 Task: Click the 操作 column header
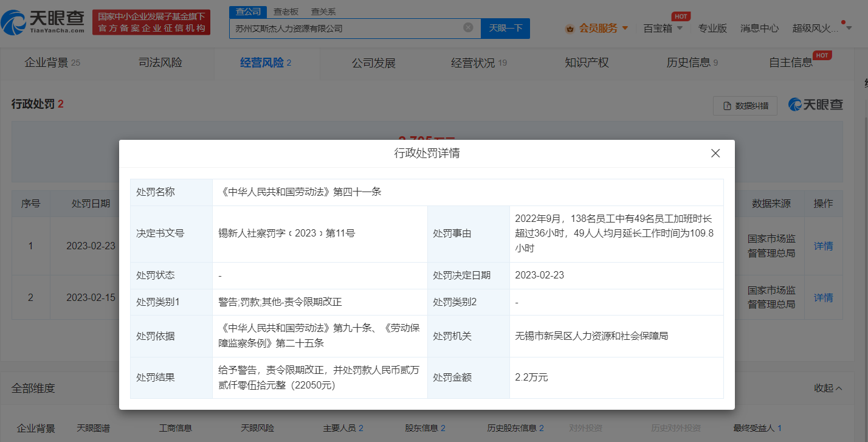click(x=824, y=204)
